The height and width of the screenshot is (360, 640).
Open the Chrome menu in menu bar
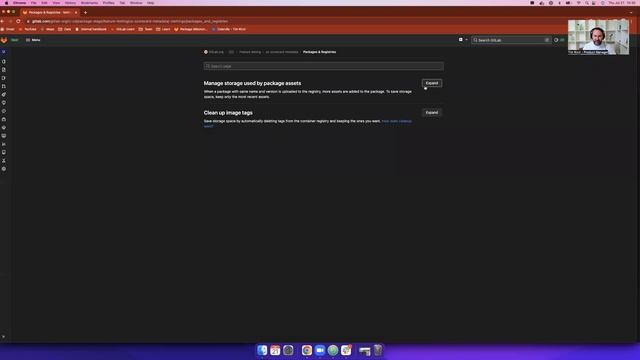point(19,3)
